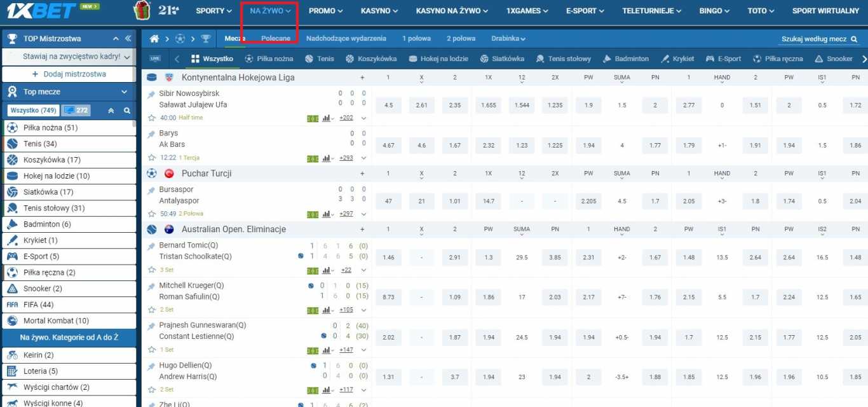Viewport: 868px width, 407px height.
Task: Open the Drabinka dropdown
Action: 508,38
